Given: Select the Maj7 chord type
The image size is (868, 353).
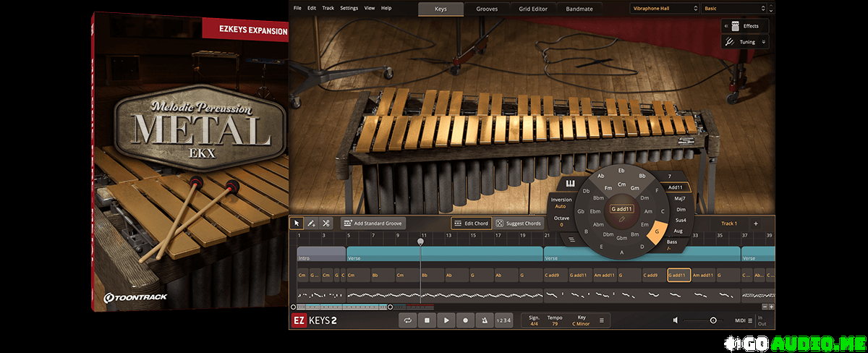Looking at the screenshot, I should (x=679, y=198).
